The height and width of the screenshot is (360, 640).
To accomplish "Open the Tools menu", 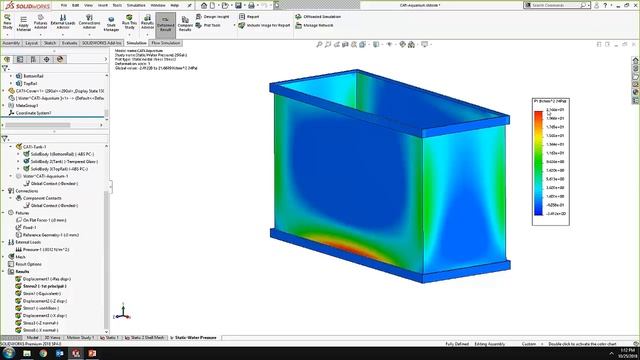I will coord(117,5).
